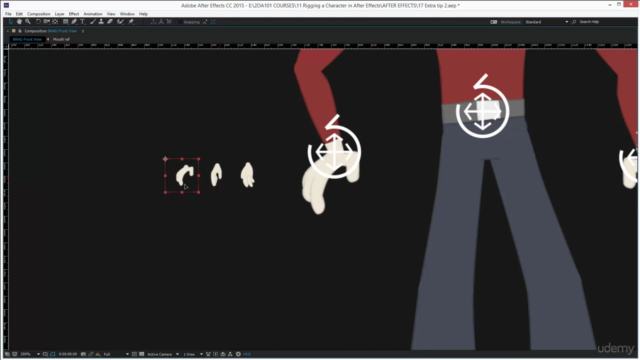640x360 pixels.
Task: Open the Timeline panel icon
Action: point(223,354)
